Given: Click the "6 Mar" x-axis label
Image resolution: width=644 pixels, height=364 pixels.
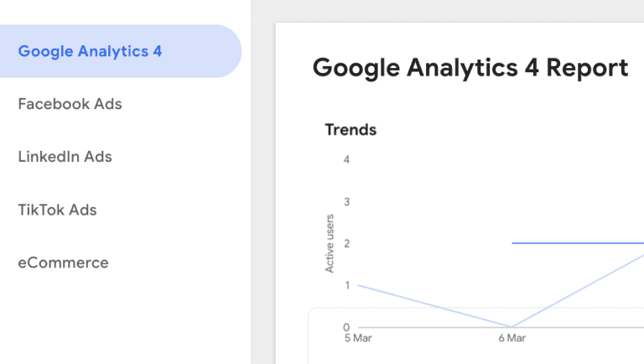Looking at the screenshot, I should (512, 338).
